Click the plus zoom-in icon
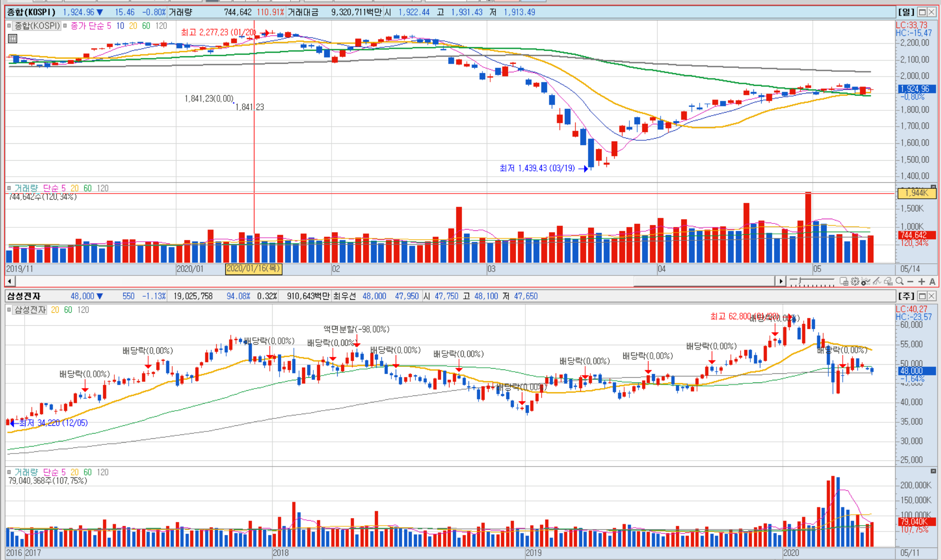The image size is (941, 560). (x=921, y=282)
